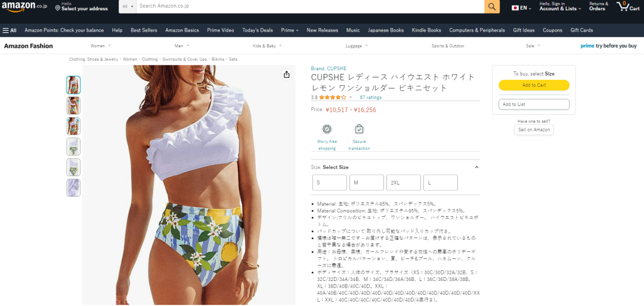This screenshot has height=306, width=644.
Task: Click the Worry free shopping badge icon
Action: (327, 129)
